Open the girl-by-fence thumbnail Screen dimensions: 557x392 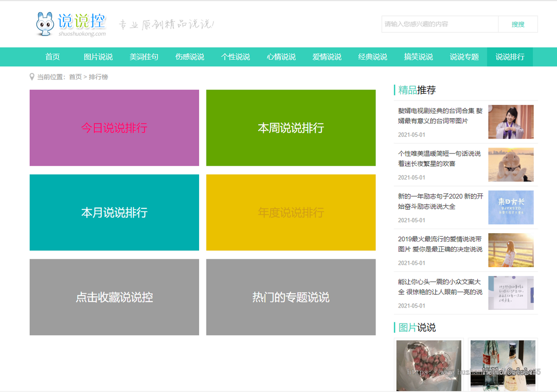click(511, 250)
